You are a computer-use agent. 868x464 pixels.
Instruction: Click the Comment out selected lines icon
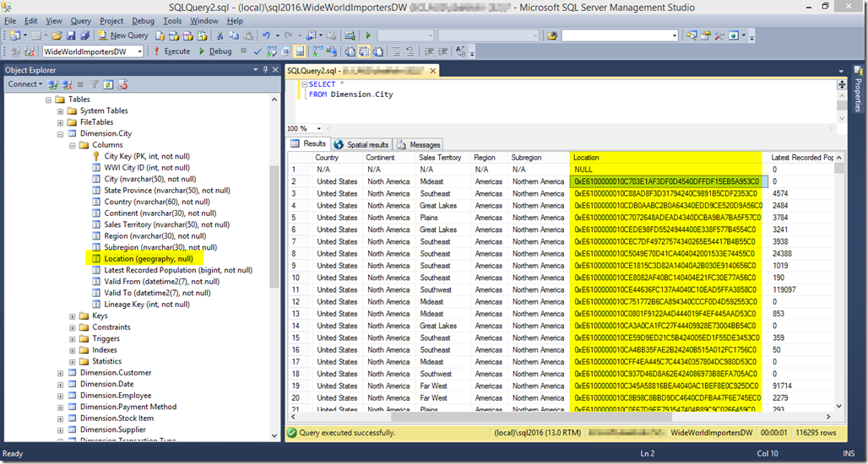tap(396, 51)
